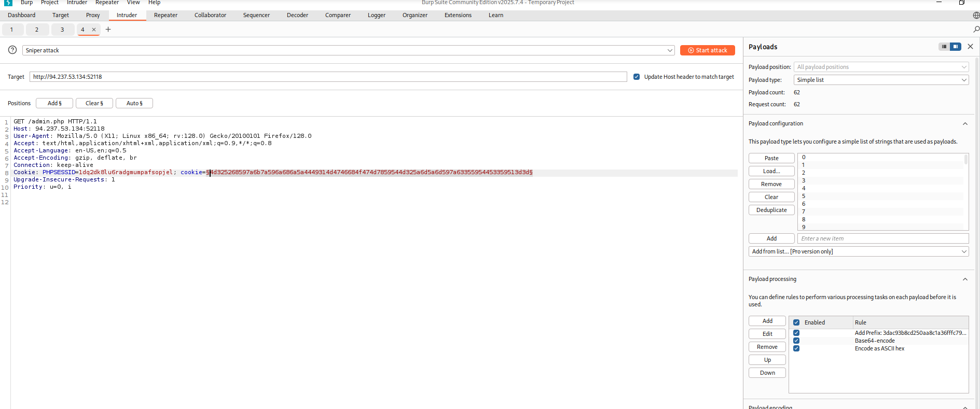Select the right-docked panel layout icon
The image size is (980, 409).
(955, 47)
